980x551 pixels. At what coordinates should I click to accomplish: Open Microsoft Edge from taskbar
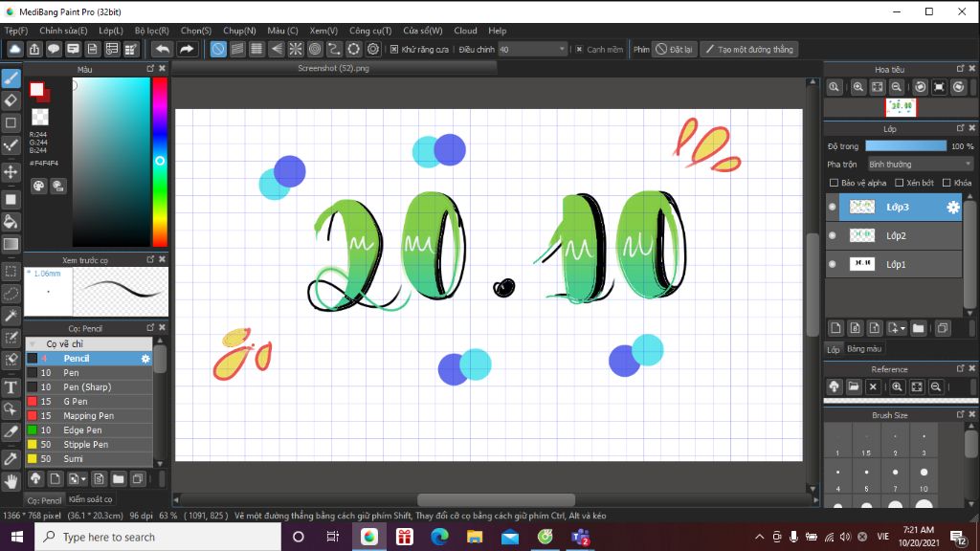point(439,537)
